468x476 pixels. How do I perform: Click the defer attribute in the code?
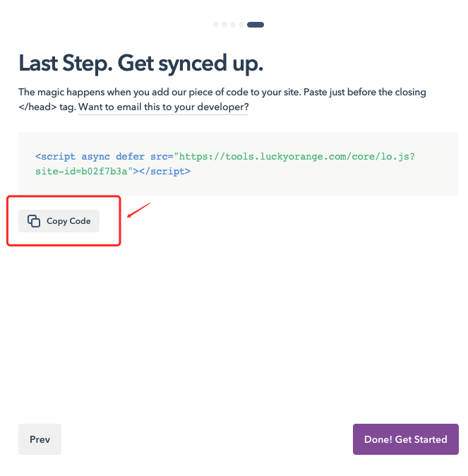(x=129, y=156)
